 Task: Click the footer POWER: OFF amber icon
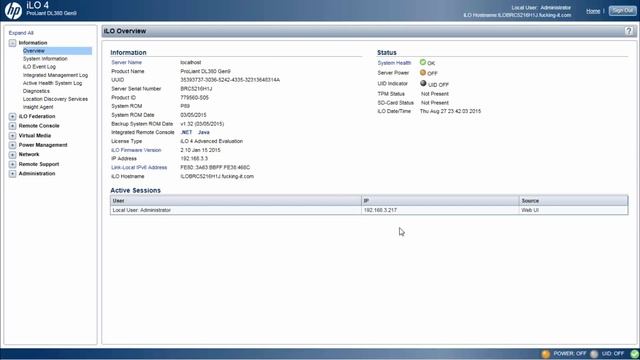click(546, 354)
